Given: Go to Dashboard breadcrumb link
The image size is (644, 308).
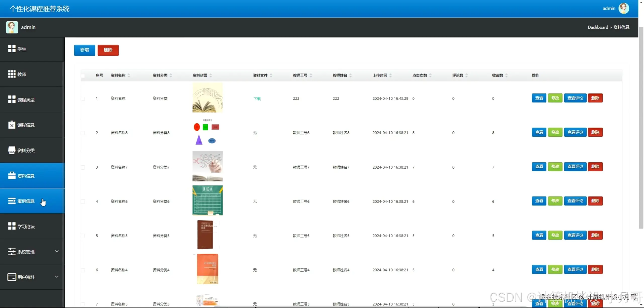Looking at the screenshot, I should 597,27.
